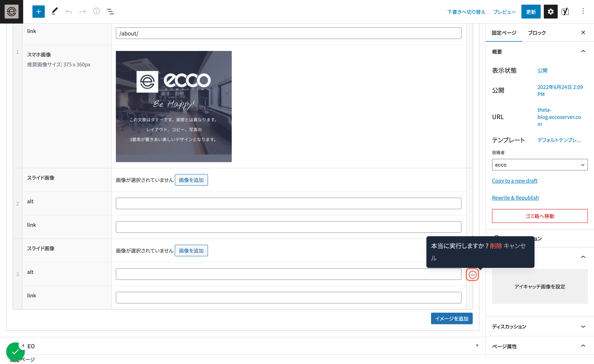Click the /about/ link input field
The image size is (594, 364).
(288, 33)
